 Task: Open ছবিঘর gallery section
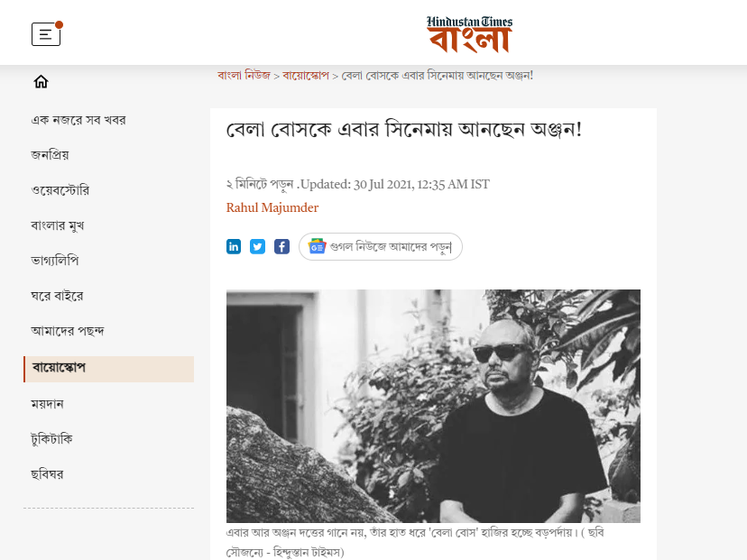coord(47,474)
